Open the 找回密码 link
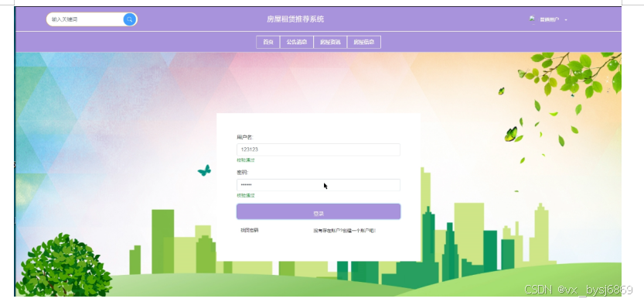 click(249, 231)
